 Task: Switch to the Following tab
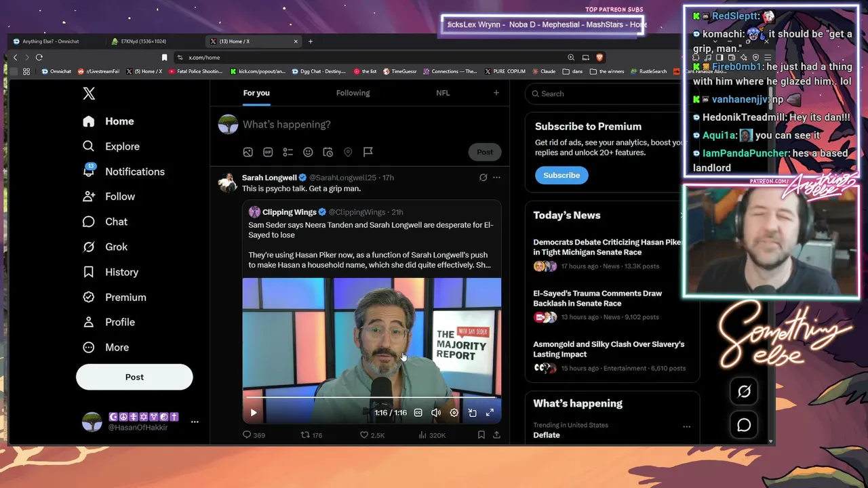point(353,93)
